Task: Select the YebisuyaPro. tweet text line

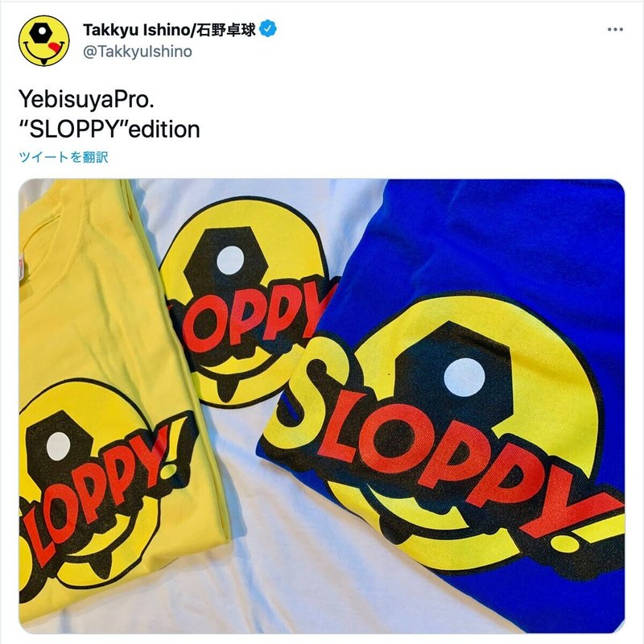Action: tap(86, 99)
